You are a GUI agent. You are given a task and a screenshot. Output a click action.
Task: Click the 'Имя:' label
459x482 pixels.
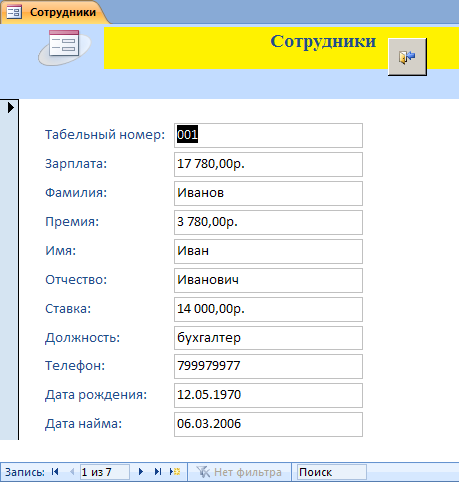point(61,251)
